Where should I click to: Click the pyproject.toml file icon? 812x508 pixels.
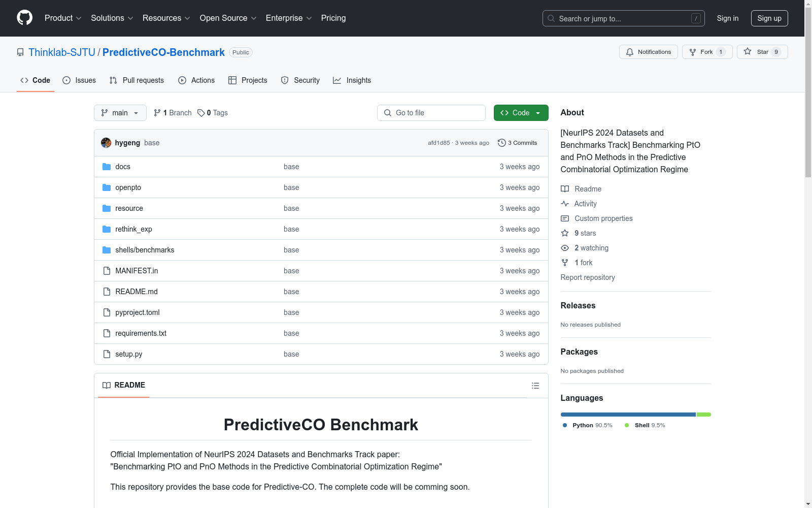point(107,312)
